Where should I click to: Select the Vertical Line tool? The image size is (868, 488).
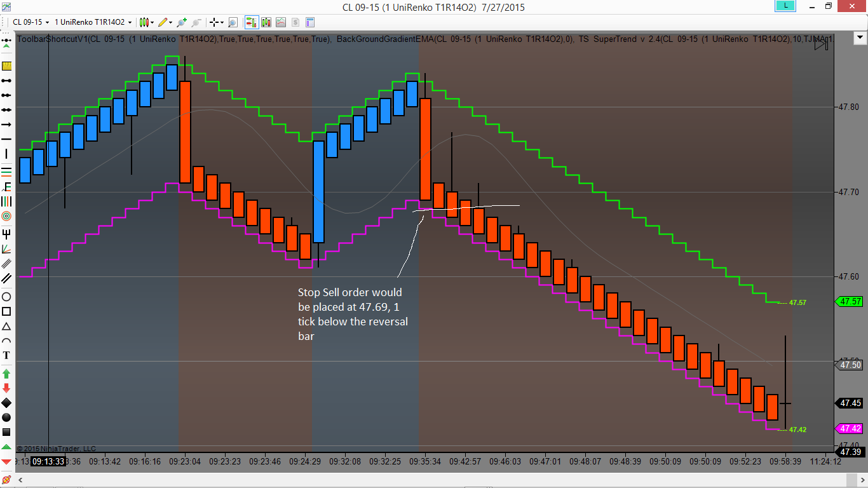tap(6, 154)
